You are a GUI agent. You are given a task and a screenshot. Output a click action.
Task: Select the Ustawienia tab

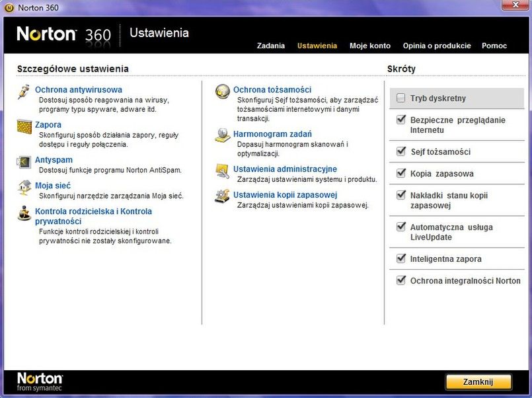coord(317,46)
